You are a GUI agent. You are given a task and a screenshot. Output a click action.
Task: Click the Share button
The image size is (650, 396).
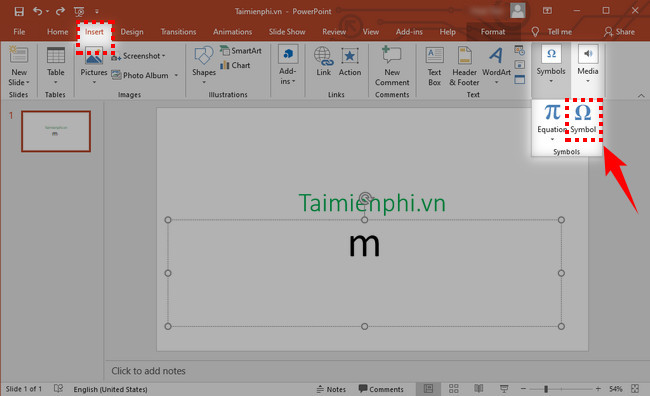(619, 32)
